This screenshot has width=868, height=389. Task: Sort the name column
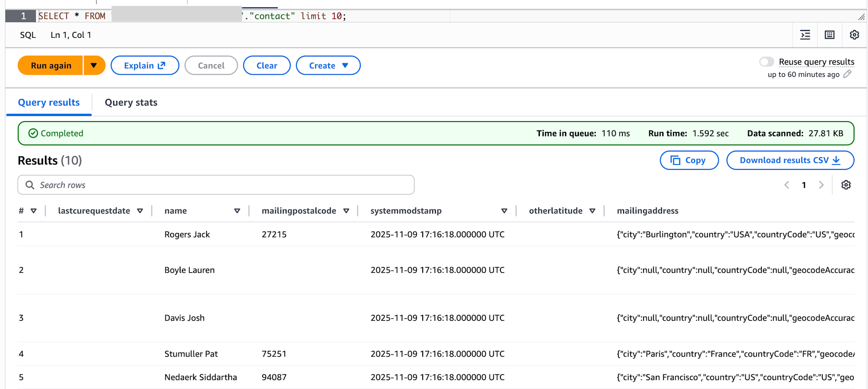coord(237,211)
